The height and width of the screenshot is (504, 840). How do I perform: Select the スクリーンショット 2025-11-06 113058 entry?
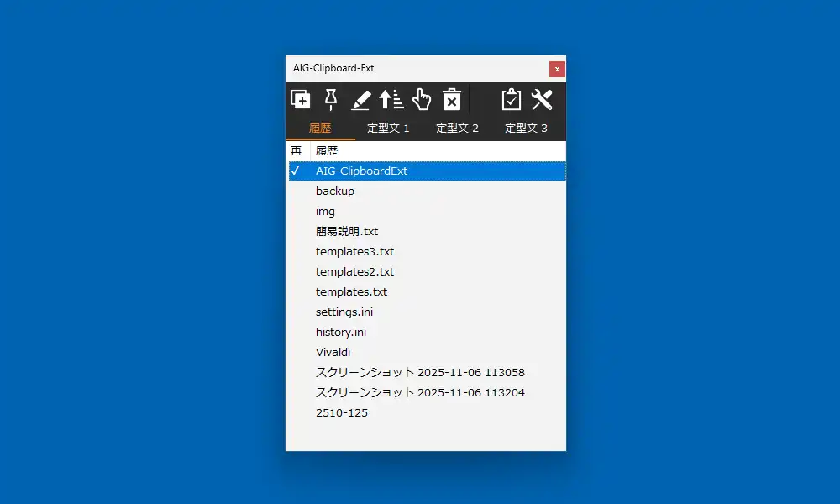(x=403, y=372)
